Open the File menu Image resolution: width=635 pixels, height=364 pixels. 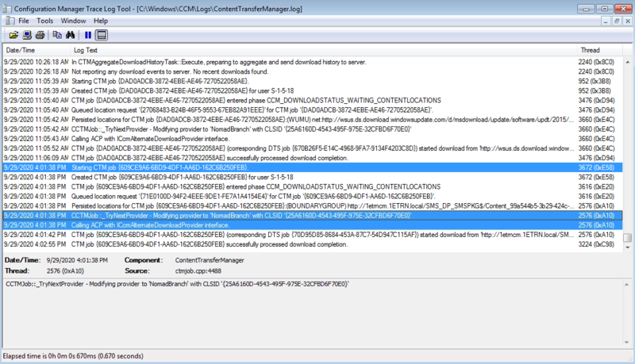(24, 20)
